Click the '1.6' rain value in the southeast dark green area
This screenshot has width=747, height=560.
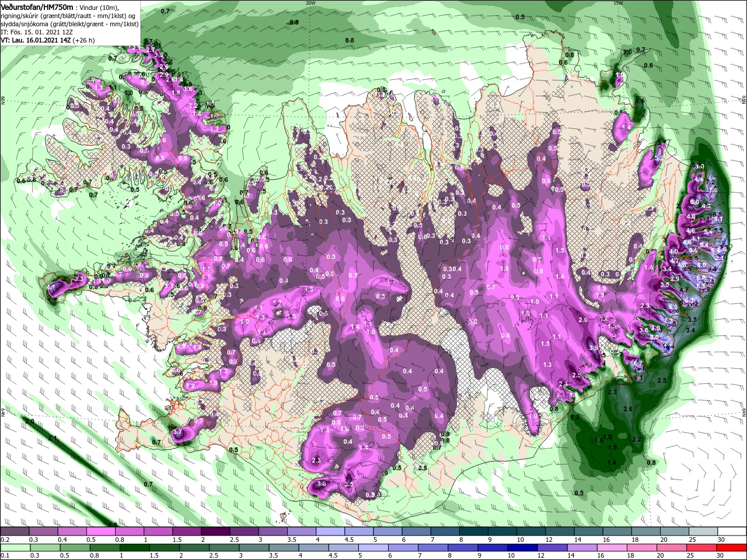point(599,440)
